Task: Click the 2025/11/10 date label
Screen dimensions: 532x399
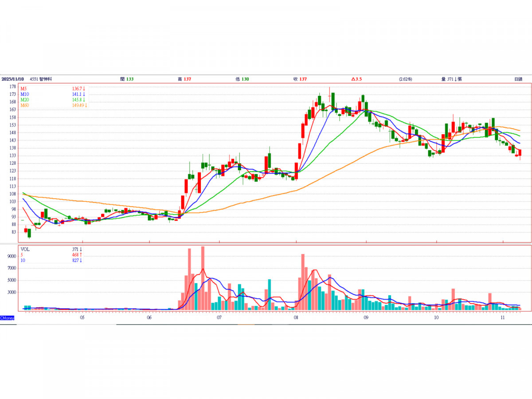Action: point(12,79)
